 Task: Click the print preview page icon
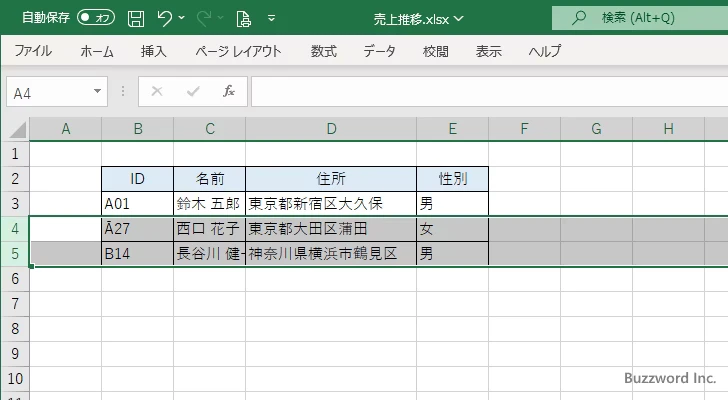pos(243,19)
